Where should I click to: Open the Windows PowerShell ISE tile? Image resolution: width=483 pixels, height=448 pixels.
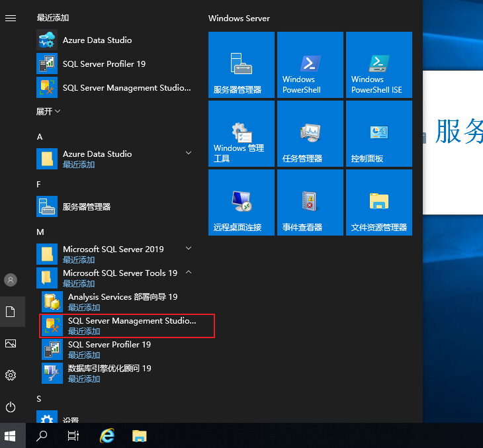(x=378, y=65)
